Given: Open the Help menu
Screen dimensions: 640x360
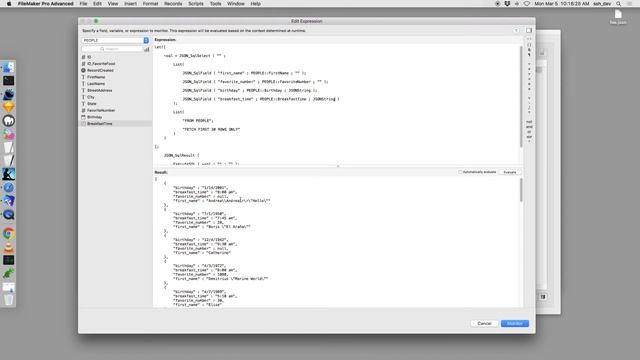Looking at the screenshot, I should (x=256, y=4).
